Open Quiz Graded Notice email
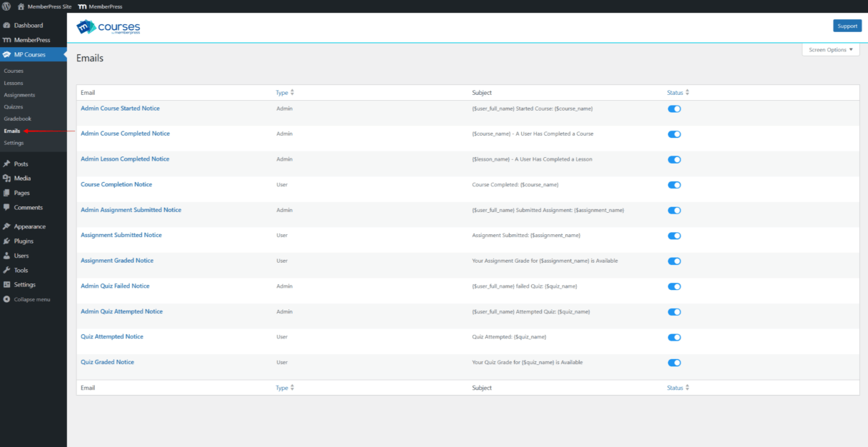Screen dimensions: 868x447 (x=107, y=362)
